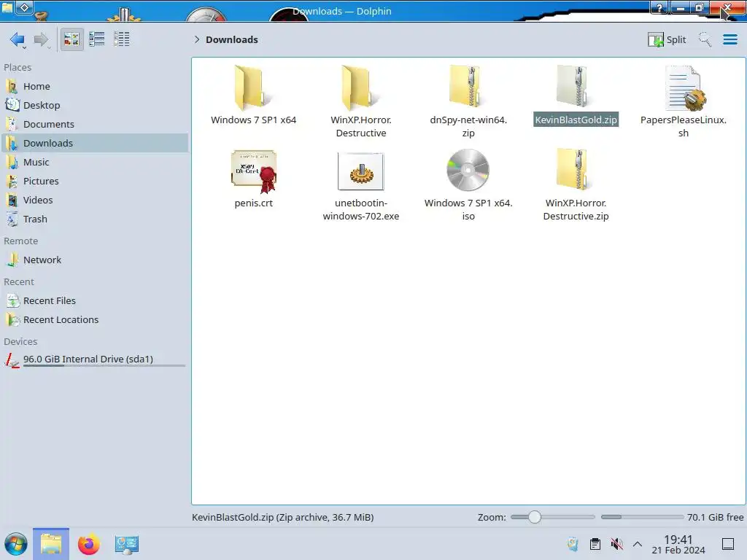The image size is (747, 560).
Task: Select Downloads in Places panel
Action: (94, 143)
